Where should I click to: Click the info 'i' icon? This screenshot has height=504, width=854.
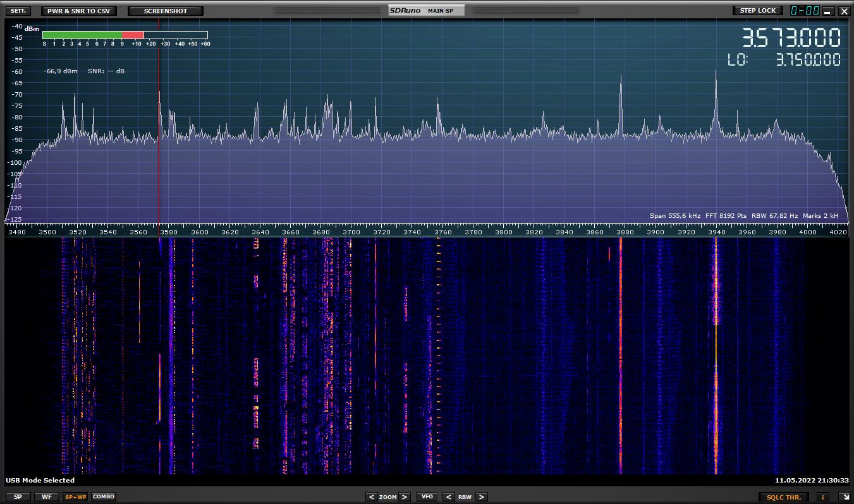823,497
